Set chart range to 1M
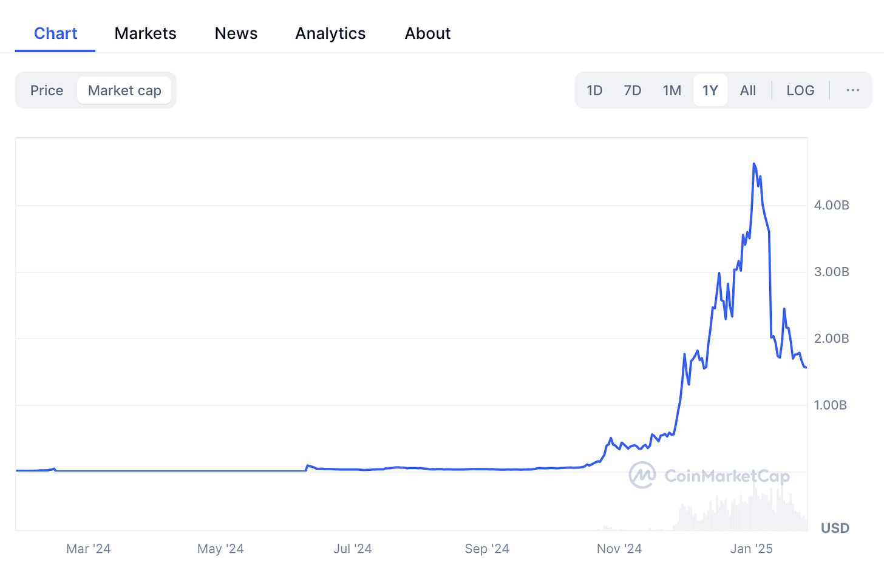 (x=671, y=90)
